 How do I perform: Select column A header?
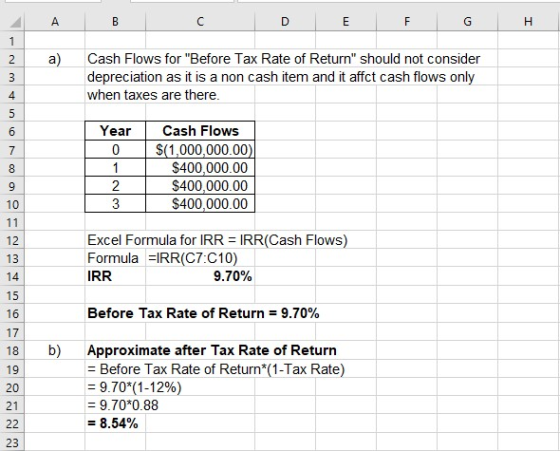tap(55, 22)
